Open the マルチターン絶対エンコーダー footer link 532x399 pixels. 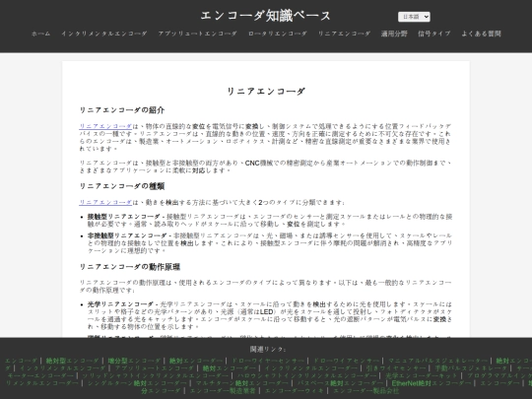[x=242, y=383]
